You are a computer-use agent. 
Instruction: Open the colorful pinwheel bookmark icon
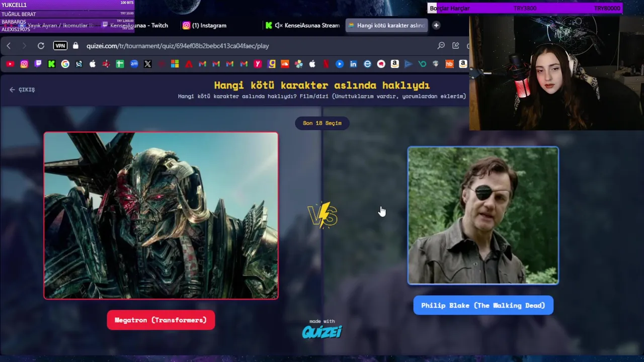pyautogui.click(x=299, y=64)
